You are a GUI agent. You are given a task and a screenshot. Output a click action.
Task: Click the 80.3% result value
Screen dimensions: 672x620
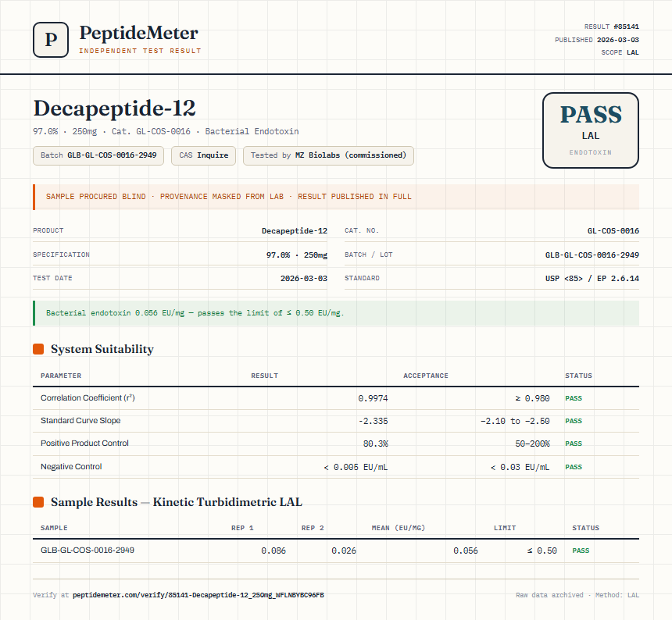[375, 444]
